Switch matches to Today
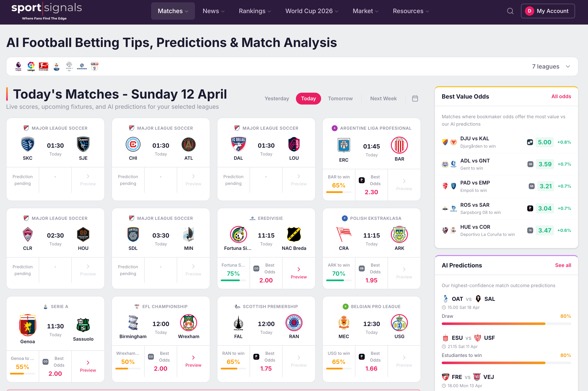Viewport: 588px width, 391px height. coord(308,99)
